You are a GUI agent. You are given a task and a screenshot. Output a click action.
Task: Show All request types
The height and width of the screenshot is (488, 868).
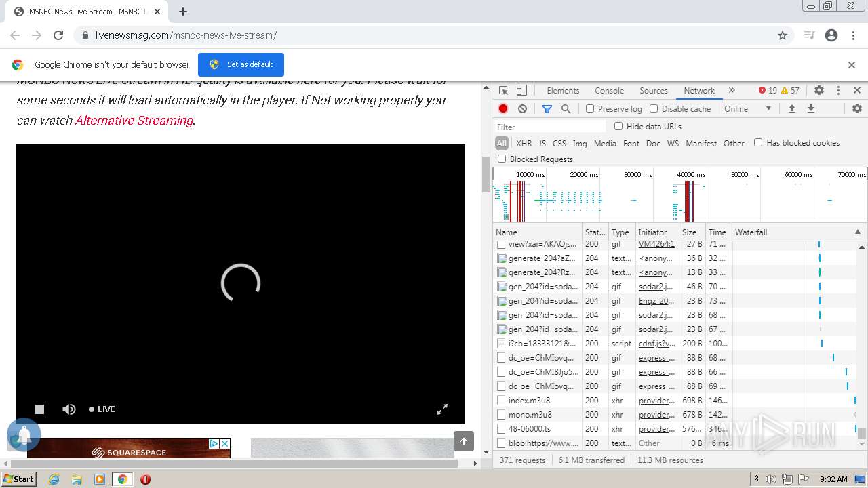click(x=502, y=143)
